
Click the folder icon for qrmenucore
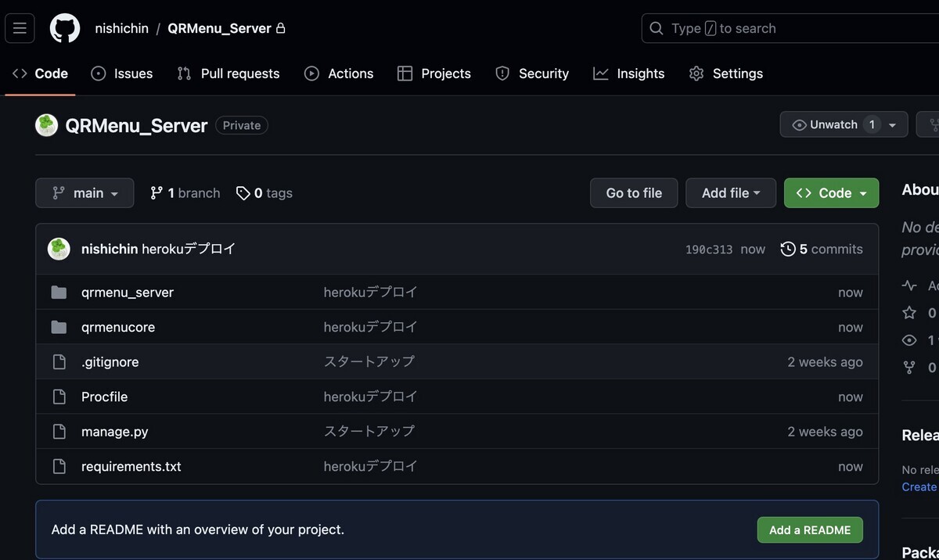click(59, 327)
